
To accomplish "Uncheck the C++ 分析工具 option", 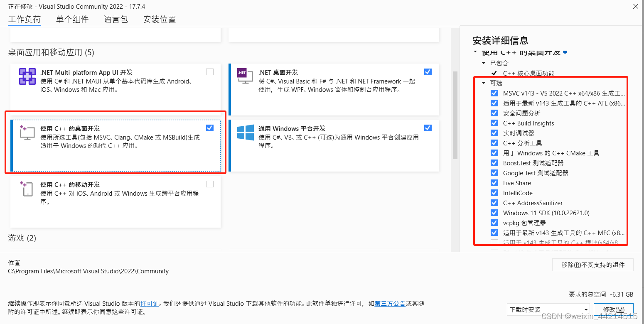I will click(494, 143).
